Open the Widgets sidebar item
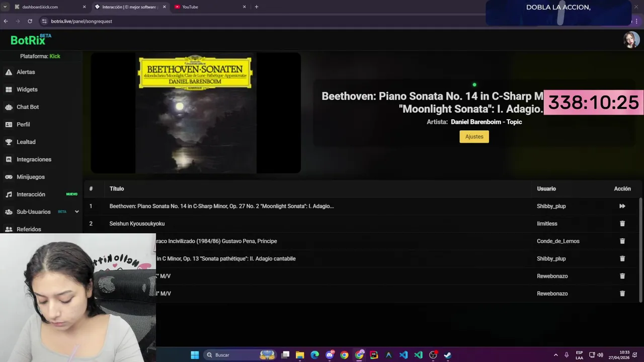644x362 pixels. point(41,89)
